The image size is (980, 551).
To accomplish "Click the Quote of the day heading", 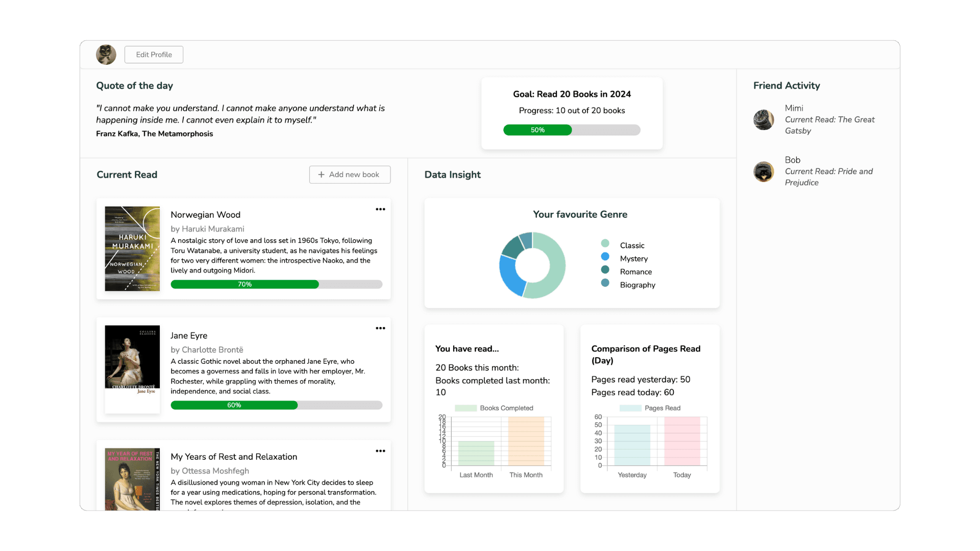I will 134,86.
